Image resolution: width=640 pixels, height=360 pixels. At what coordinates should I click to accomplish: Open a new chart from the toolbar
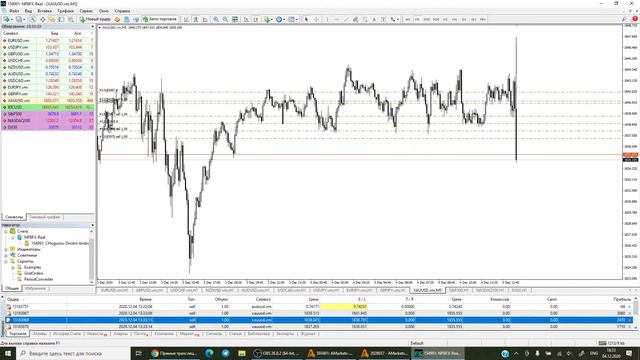point(6,19)
